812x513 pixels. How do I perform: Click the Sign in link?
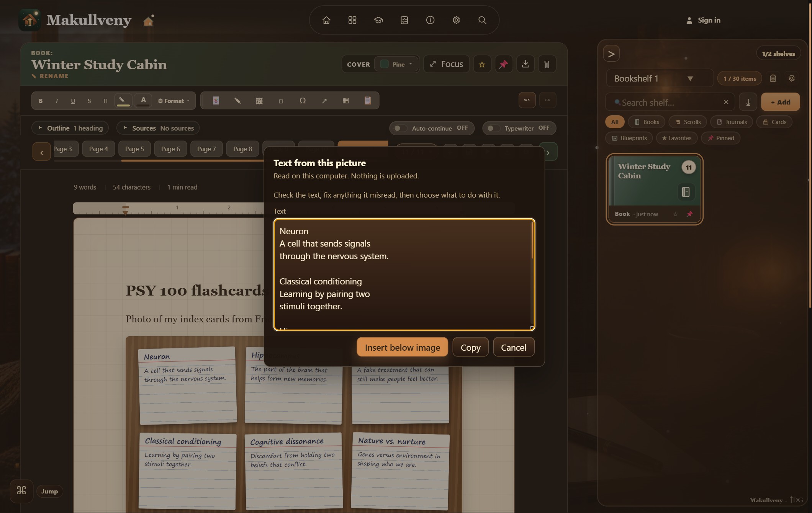703,20
